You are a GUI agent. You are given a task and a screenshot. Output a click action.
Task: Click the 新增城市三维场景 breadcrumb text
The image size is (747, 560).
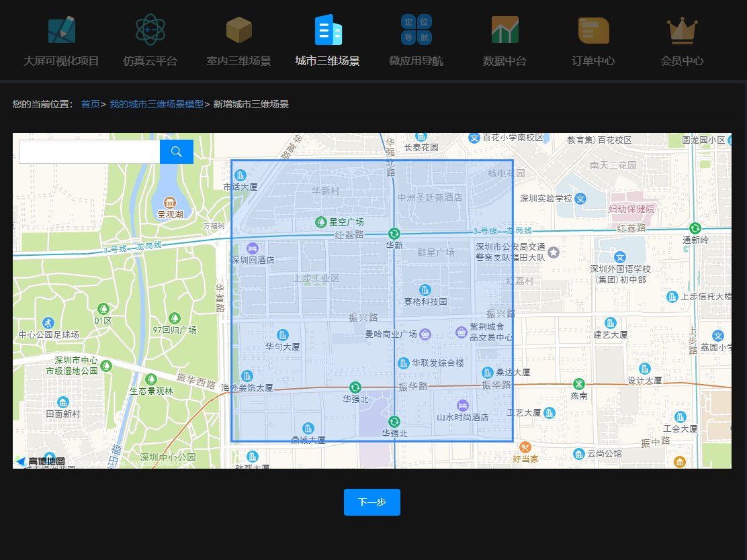click(x=251, y=104)
